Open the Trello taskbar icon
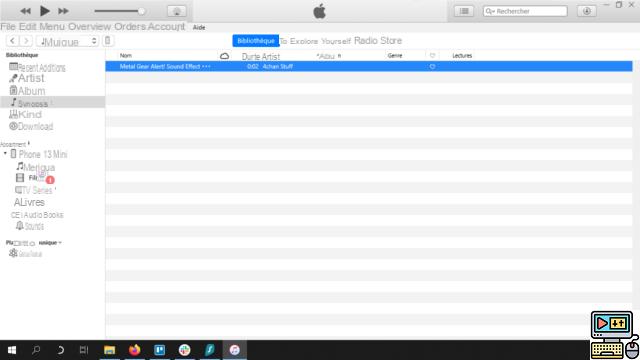Viewport: 640px width, 360px height. pos(160,350)
